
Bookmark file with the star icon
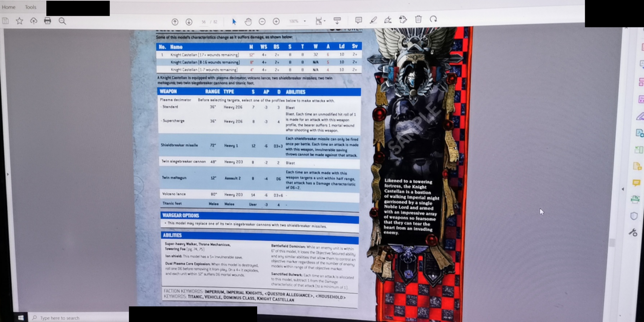pos(19,21)
